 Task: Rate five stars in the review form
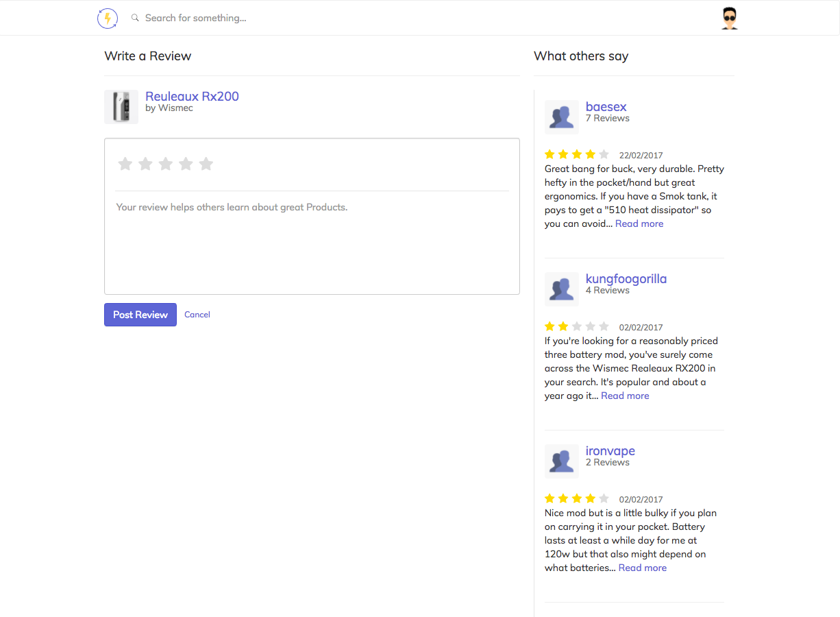click(206, 164)
